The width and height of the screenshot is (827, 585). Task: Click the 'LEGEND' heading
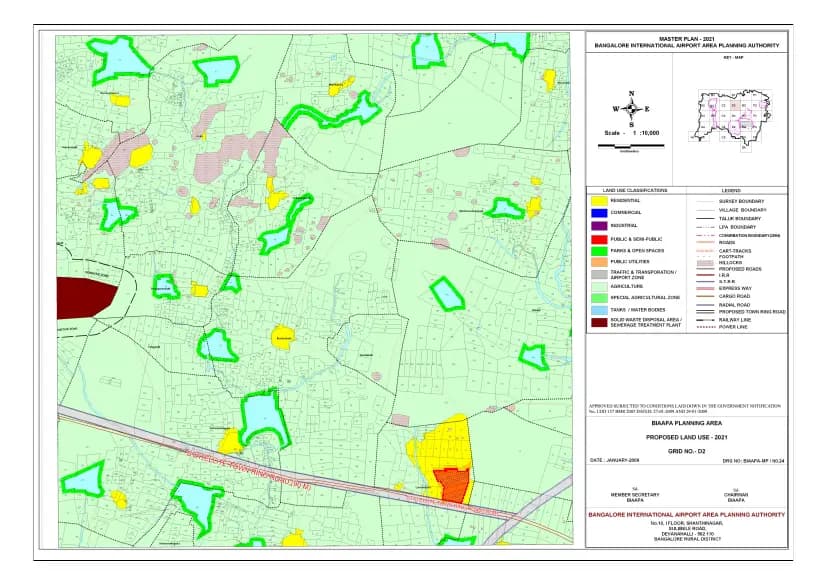tap(731, 190)
